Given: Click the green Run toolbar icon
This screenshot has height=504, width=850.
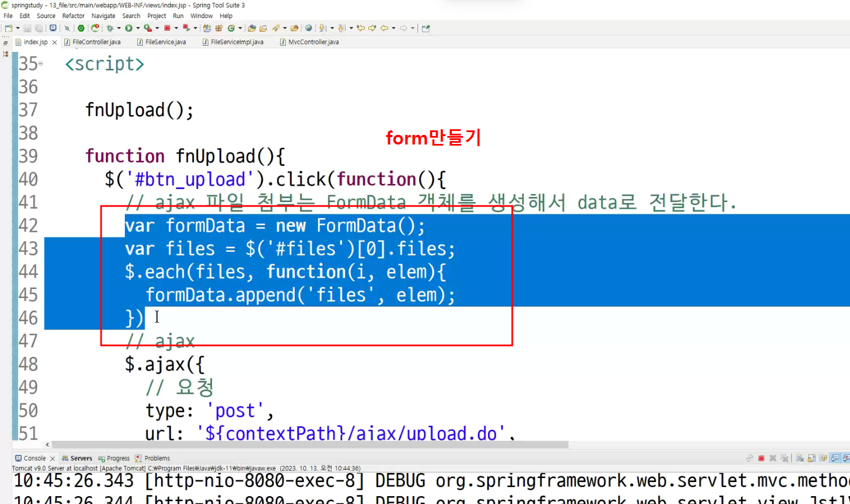Looking at the screenshot, I should (129, 28).
